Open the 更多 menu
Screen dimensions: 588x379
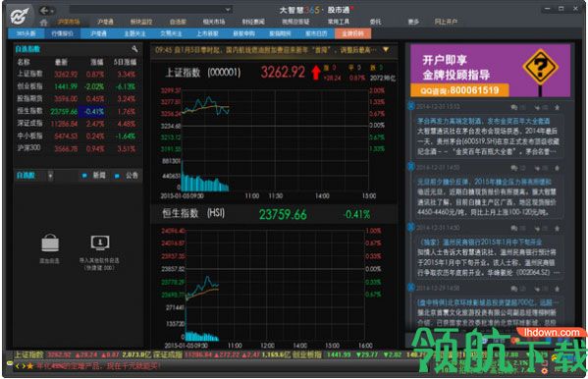coord(413,22)
